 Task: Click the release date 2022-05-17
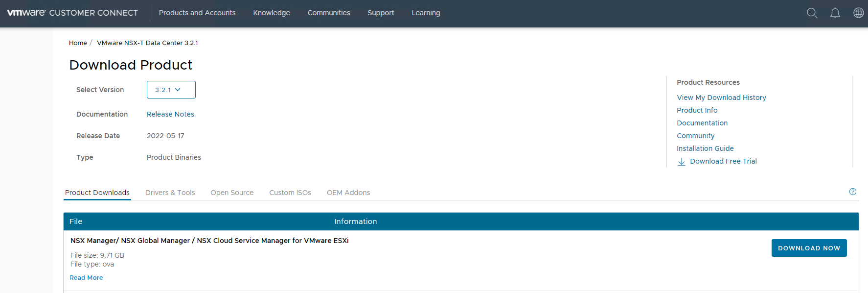[165, 136]
